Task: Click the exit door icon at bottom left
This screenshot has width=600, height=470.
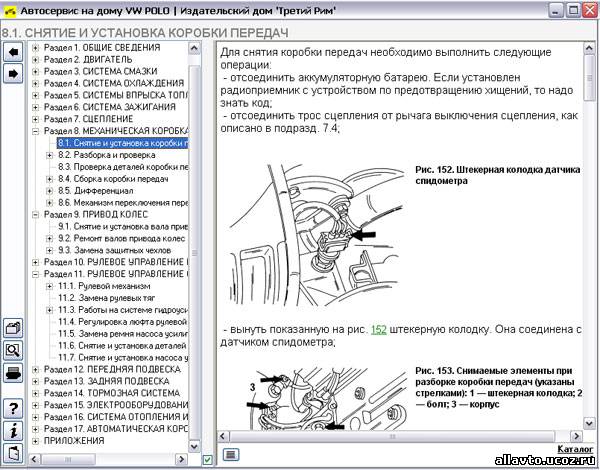Action: [x=13, y=453]
